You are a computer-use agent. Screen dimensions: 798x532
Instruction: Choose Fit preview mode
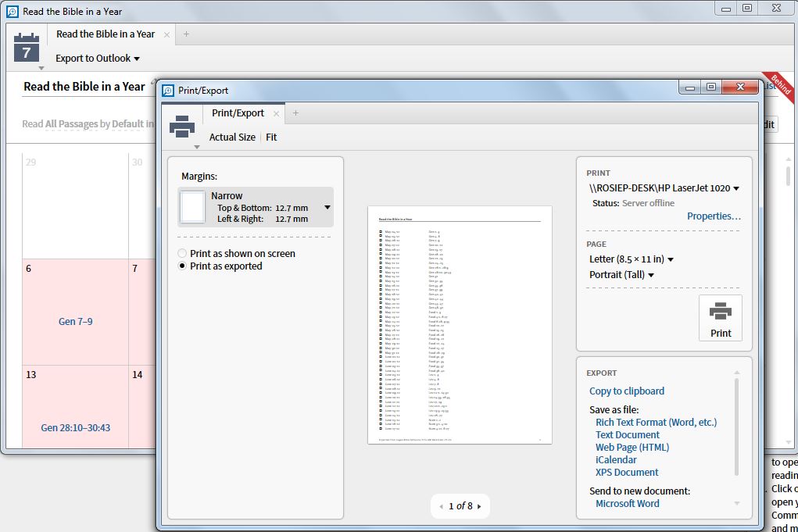271,137
